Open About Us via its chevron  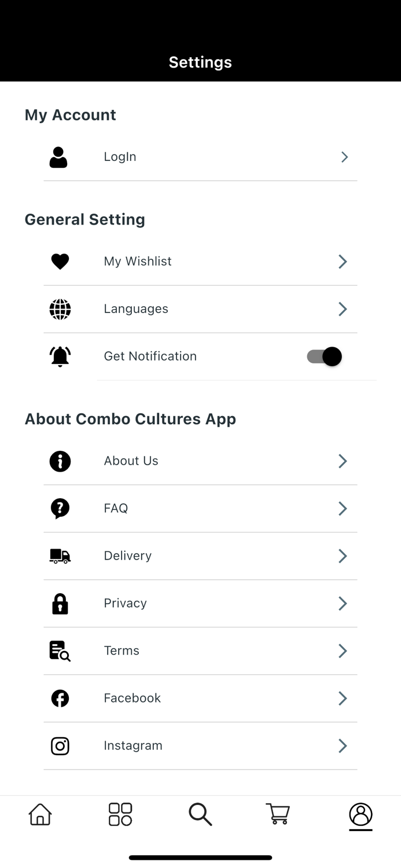point(342,461)
